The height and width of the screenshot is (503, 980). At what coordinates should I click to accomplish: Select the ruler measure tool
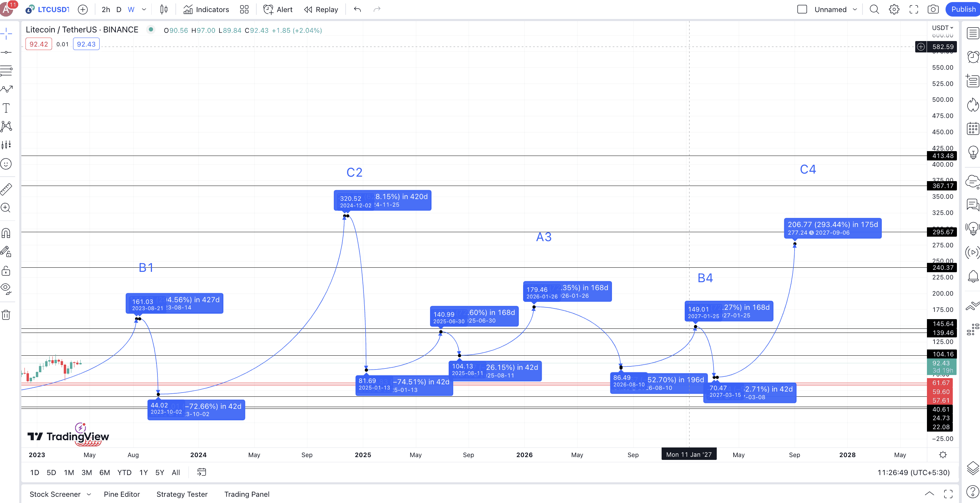[7, 189]
